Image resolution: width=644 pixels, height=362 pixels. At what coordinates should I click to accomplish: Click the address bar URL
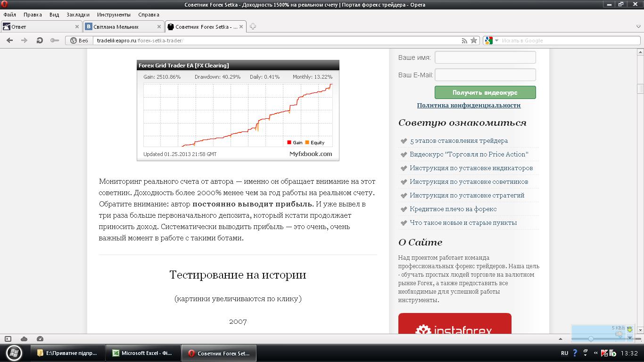coord(140,41)
